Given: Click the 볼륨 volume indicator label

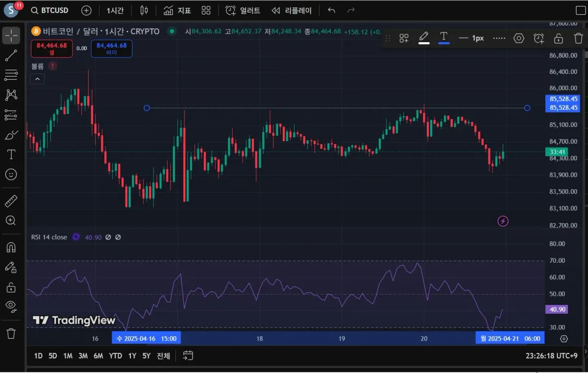Looking at the screenshot, I should [x=38, y=66].
